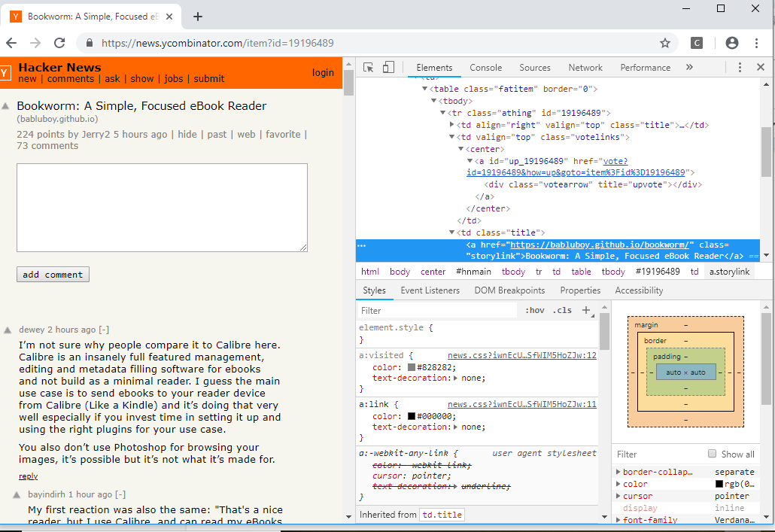This screenshot has height=532, width=775.
Task: Open the Accessibility pane
Action: pos(639,290)
